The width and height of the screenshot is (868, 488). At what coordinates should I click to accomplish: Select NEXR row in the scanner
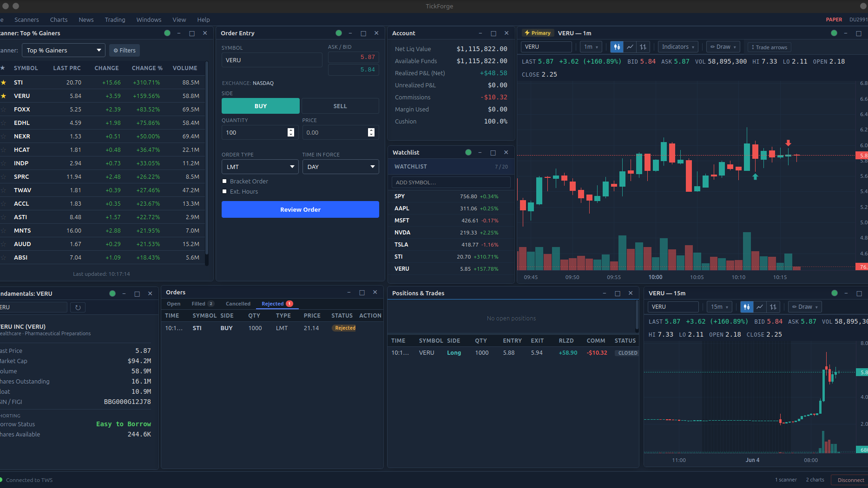[102, 136]
